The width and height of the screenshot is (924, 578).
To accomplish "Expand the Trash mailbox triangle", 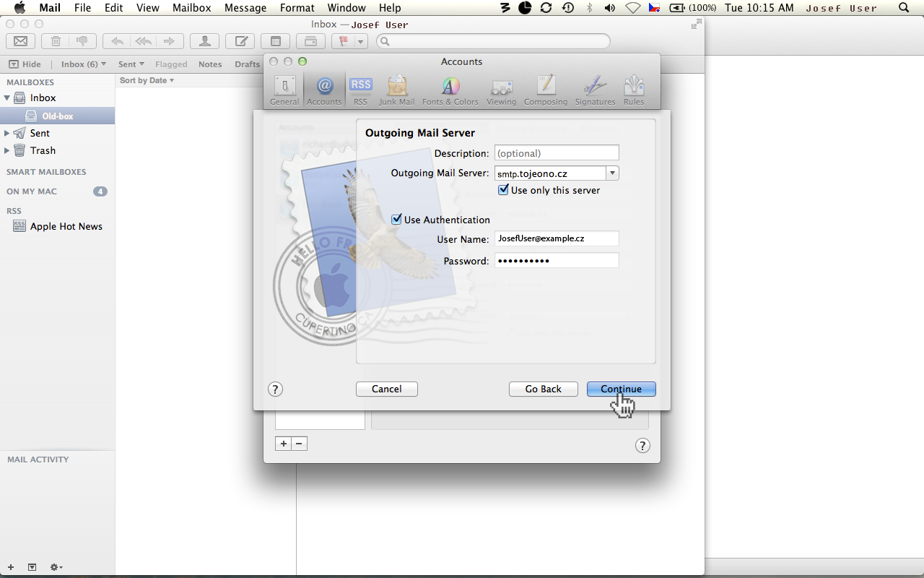I will (7, 150).
